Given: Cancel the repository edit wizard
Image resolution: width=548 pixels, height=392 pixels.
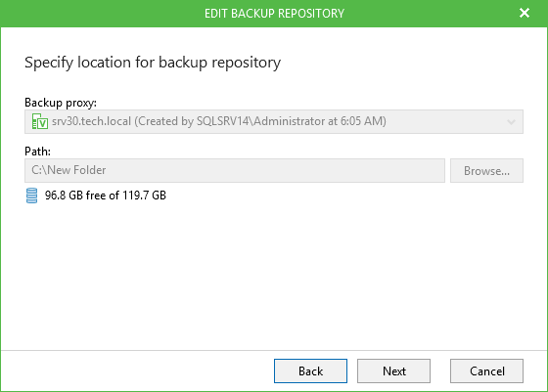Looking at the screenshot, I should pyautogui.click(x=486, y=371).
